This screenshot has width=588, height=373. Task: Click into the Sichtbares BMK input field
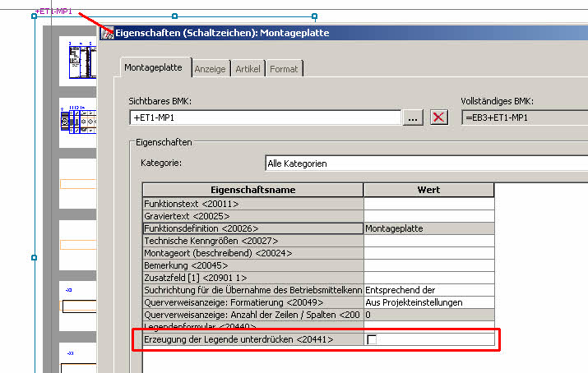265,117
